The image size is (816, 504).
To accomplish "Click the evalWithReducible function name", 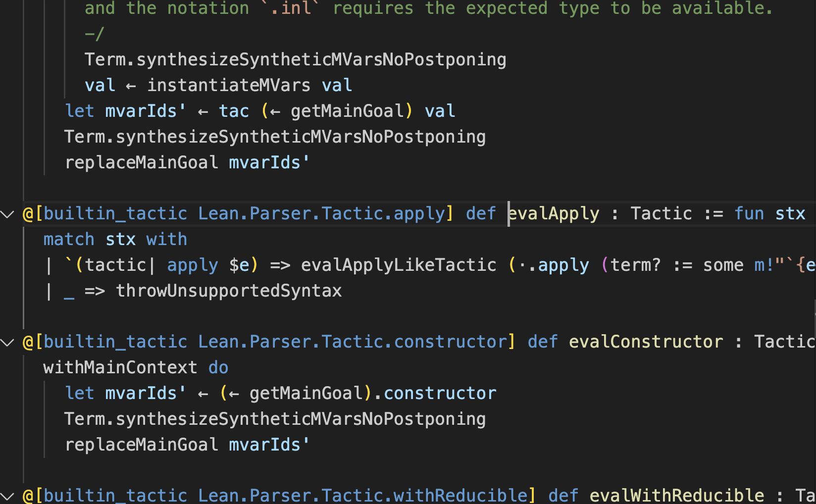I will point(676,495).
